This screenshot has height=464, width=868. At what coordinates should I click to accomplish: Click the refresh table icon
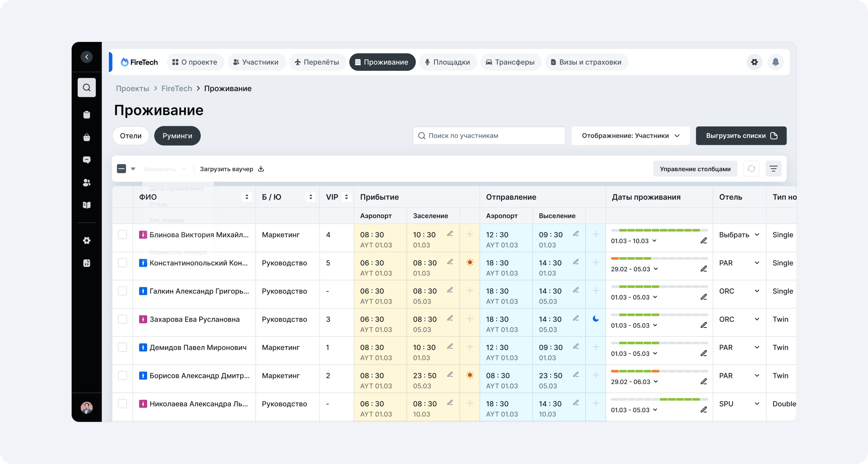click(751, 169)
